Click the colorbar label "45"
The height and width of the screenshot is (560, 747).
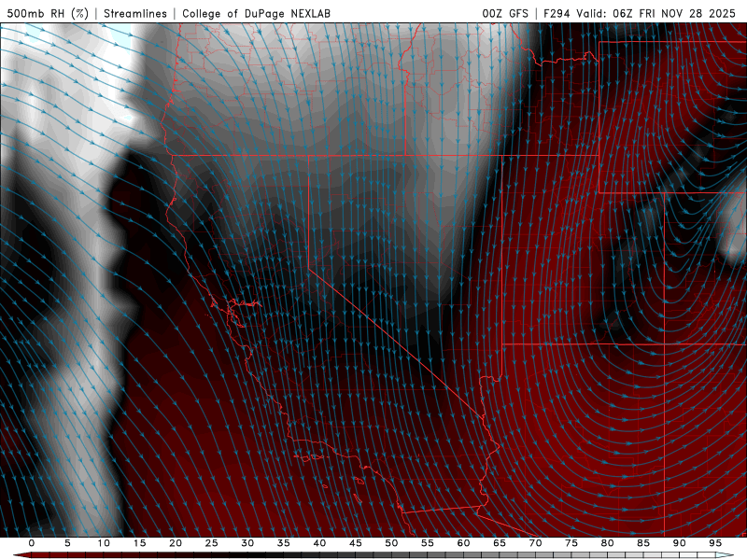tap(356, 543)
